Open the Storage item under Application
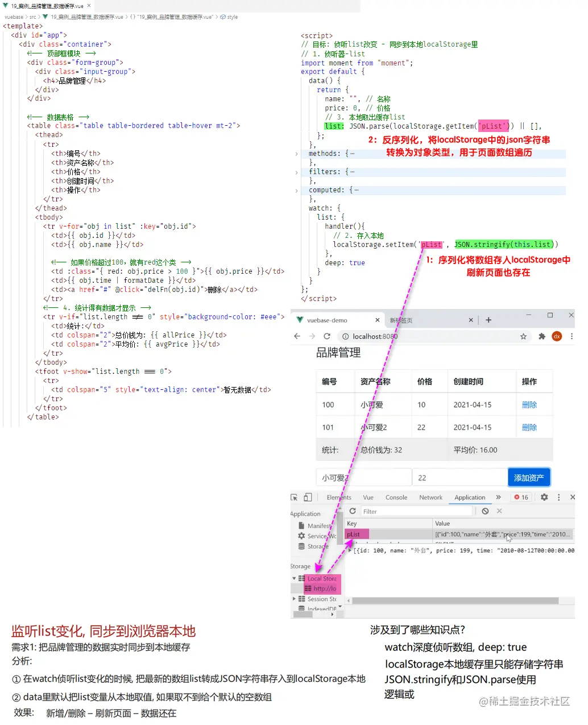This screenshot has width=588, height=725. coord(313,546)
